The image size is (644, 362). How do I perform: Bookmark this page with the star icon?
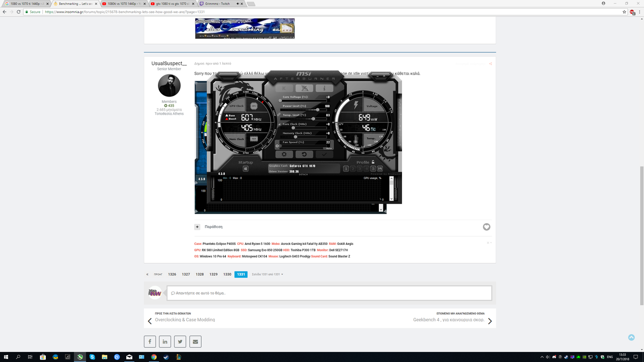624,12
